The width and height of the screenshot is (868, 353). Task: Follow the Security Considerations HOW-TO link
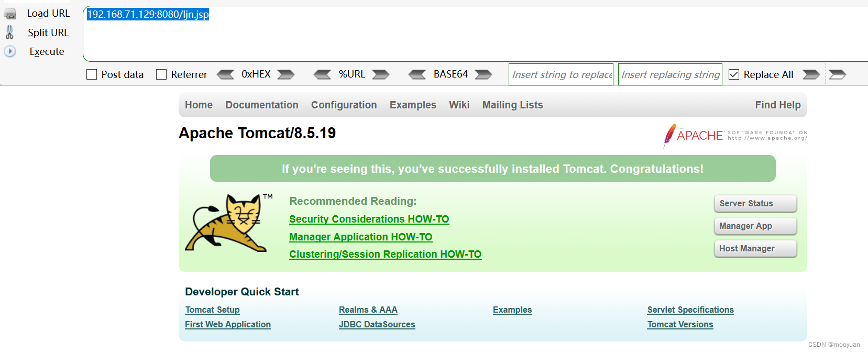(369, 219)
